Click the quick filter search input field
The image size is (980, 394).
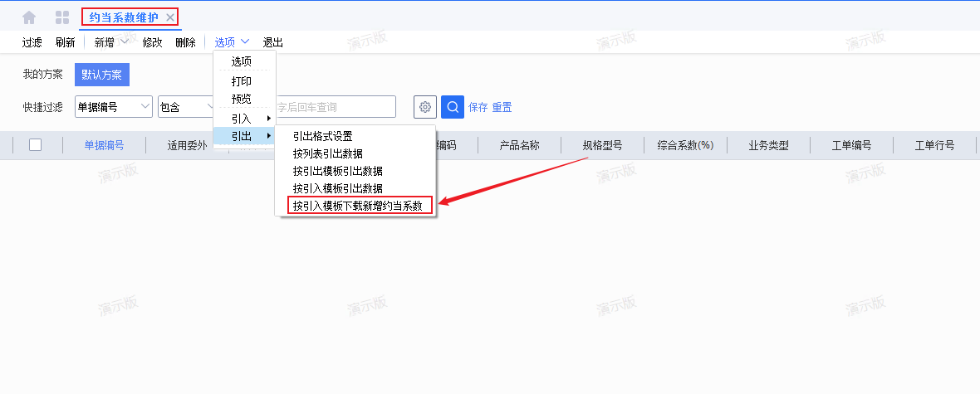[336, 107]
